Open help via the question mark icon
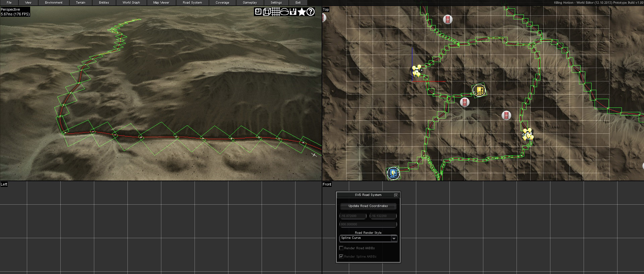Viewport: 644px width, 274px height. pyautogui.click(x=311, y=12)
